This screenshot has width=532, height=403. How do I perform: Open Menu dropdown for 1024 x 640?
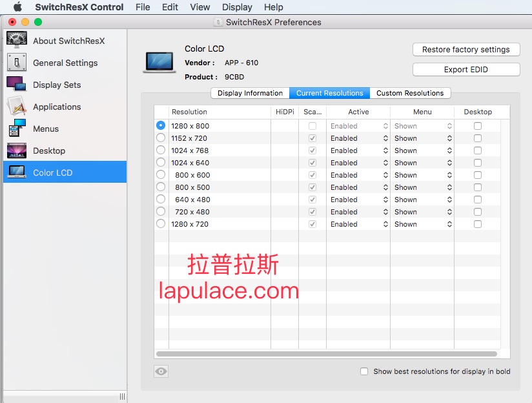click(x=423, y=163)
